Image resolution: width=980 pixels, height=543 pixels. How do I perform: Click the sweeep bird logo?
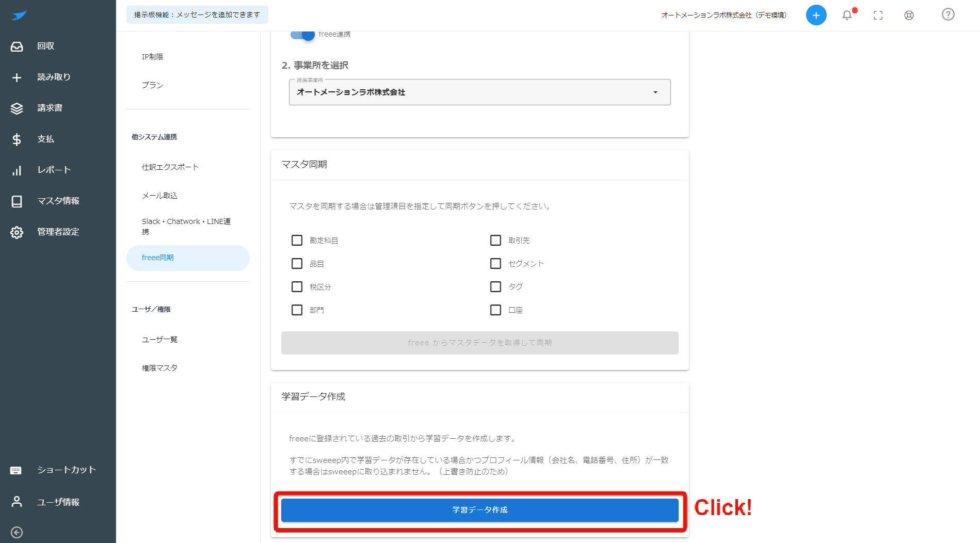(19, 15)
